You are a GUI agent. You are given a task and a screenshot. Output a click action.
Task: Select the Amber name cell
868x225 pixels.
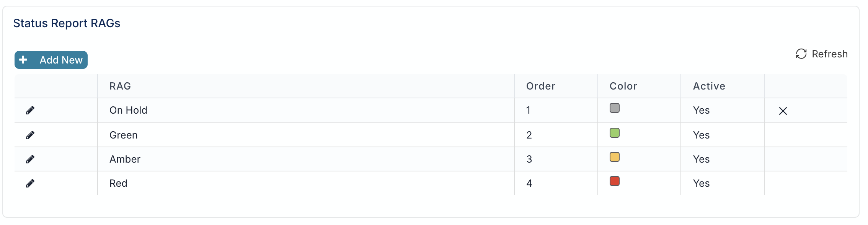click(x=306, y=159)
